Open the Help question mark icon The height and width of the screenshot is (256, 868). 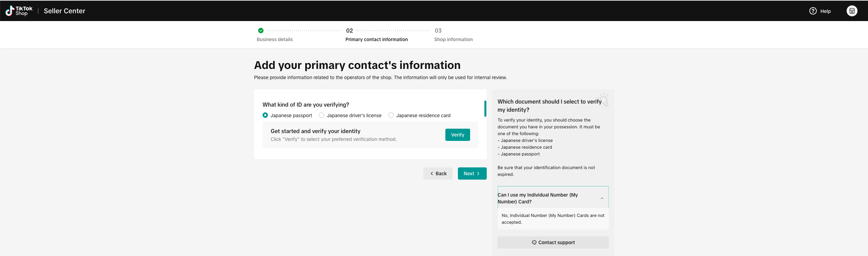click(813, 11)
